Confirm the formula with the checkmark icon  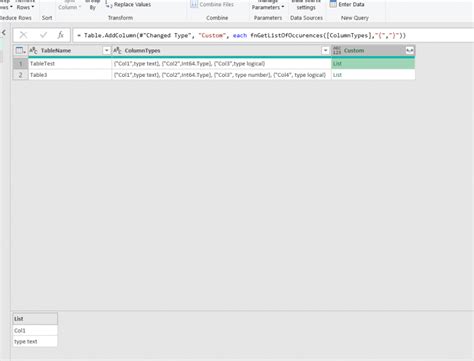click(x=43, y=35)
